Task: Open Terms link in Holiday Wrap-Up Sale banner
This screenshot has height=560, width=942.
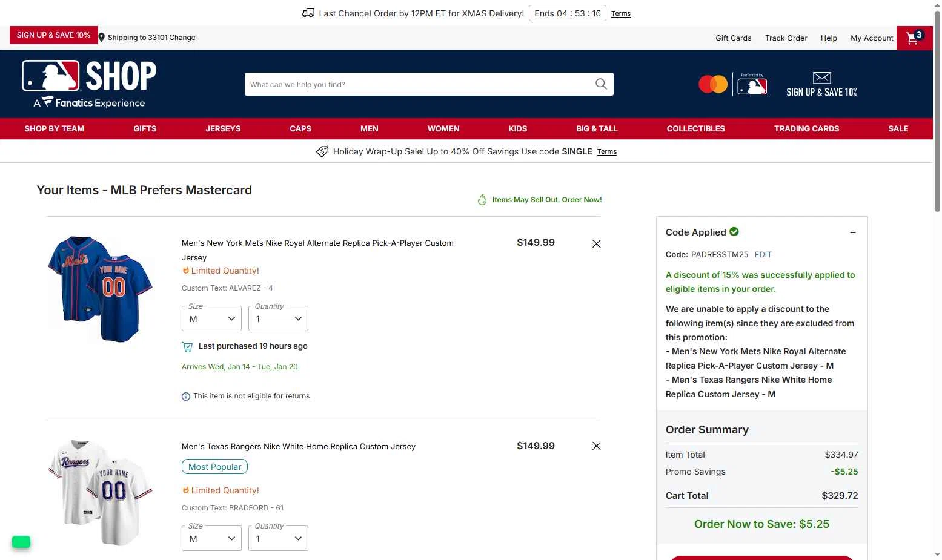Action: pyautogui.click(x=607, y=152)
